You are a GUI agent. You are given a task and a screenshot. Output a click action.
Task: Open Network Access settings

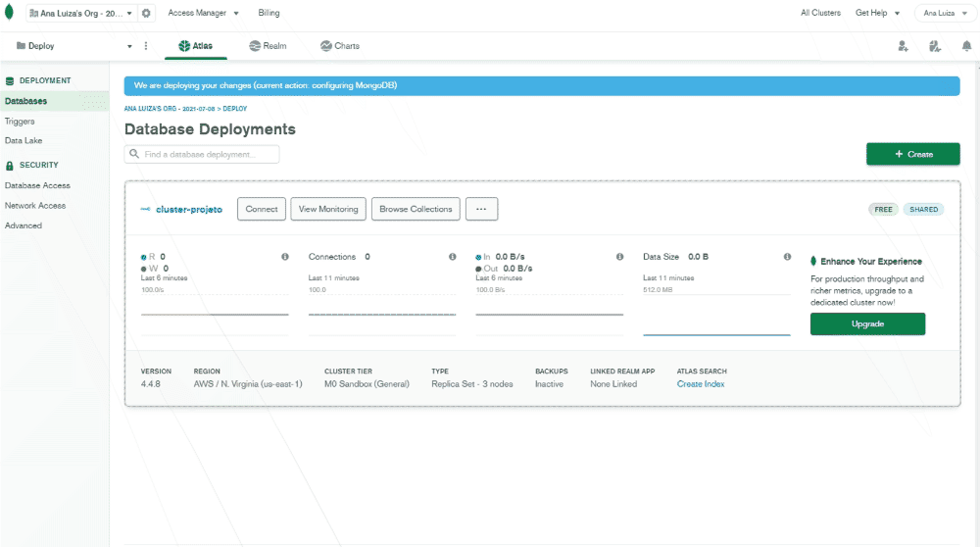pyautogui.click(x=35, y=206)
